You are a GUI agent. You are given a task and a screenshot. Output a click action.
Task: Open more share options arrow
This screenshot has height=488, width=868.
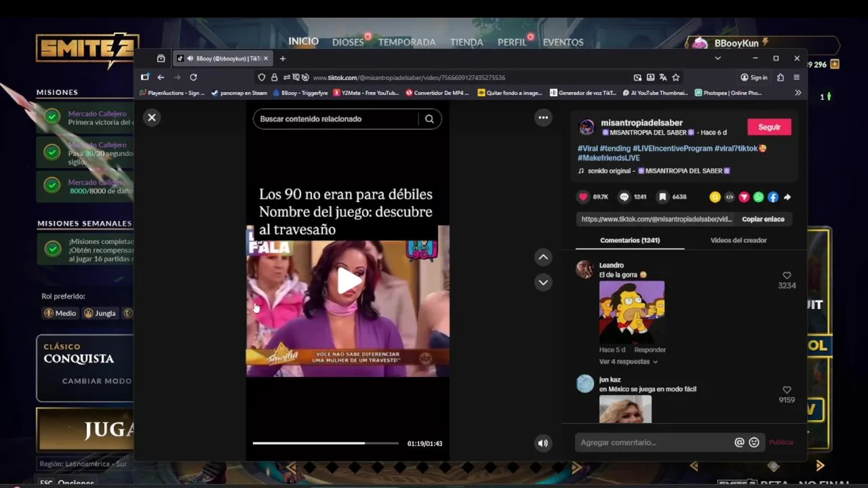[787, 197]
